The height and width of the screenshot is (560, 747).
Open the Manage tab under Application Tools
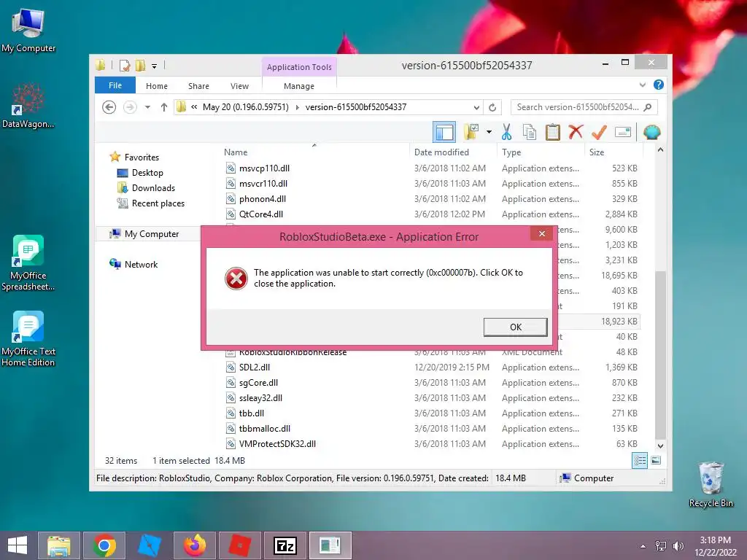299,86
